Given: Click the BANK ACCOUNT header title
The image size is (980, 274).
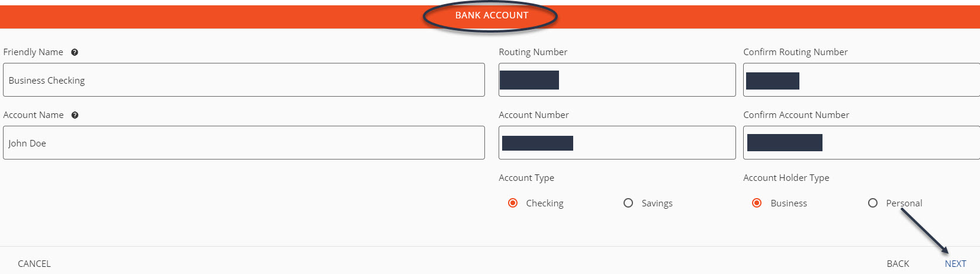Looking at the screenshot, I should [x=491, y=15].
